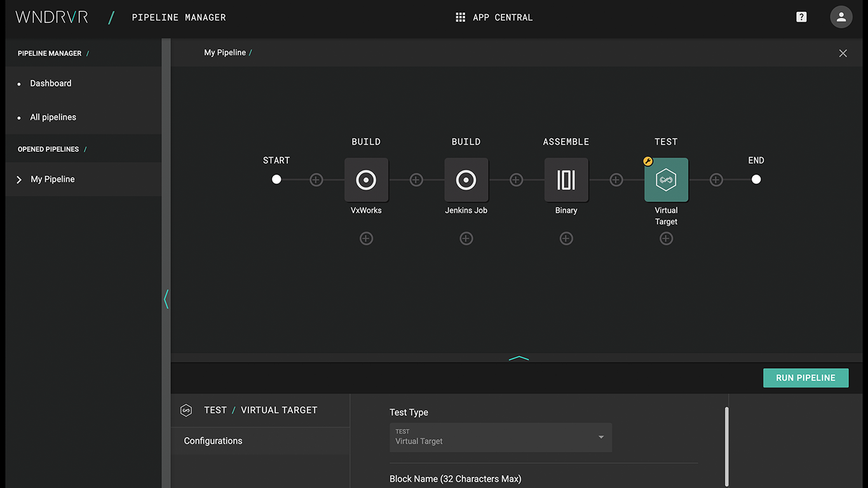Add parallel block below Virtual Target
The width and height of the screenshot is (868, 488).
click(666, 238)
